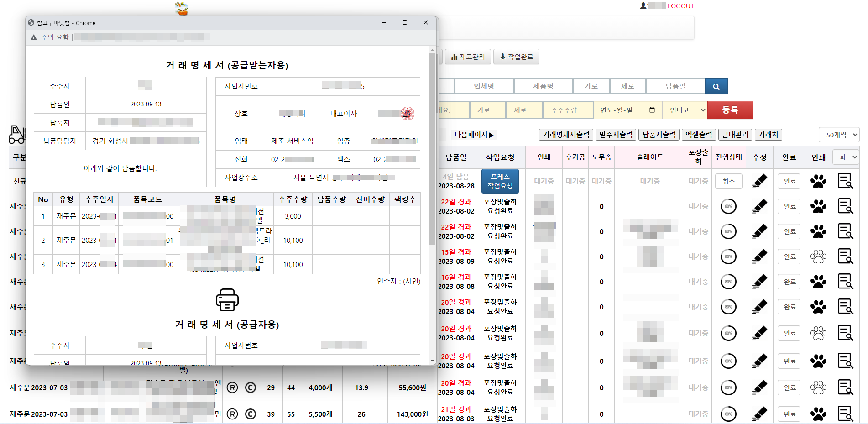
Task: Click the 가로 field next to 업체명 search
Action: pos(591,86)
